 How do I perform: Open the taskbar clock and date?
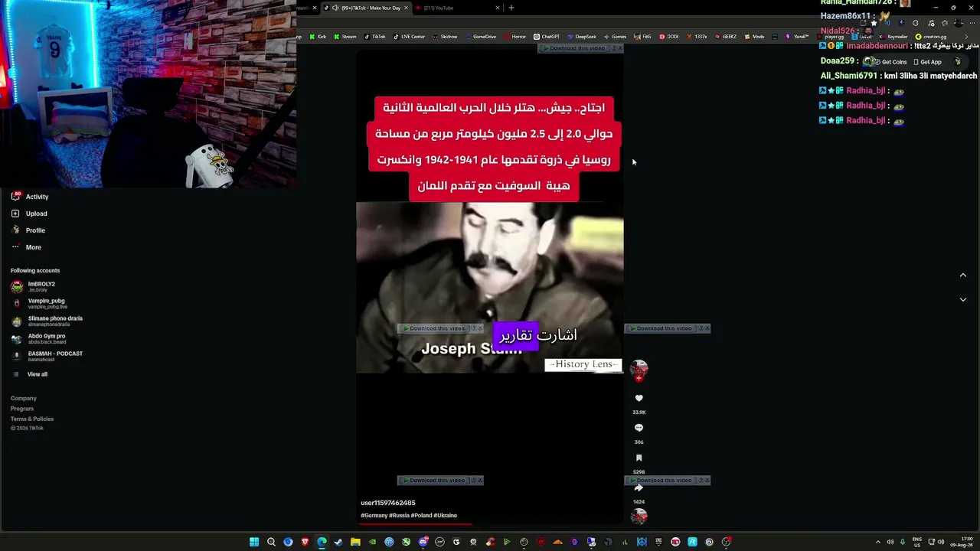point(962,542)
